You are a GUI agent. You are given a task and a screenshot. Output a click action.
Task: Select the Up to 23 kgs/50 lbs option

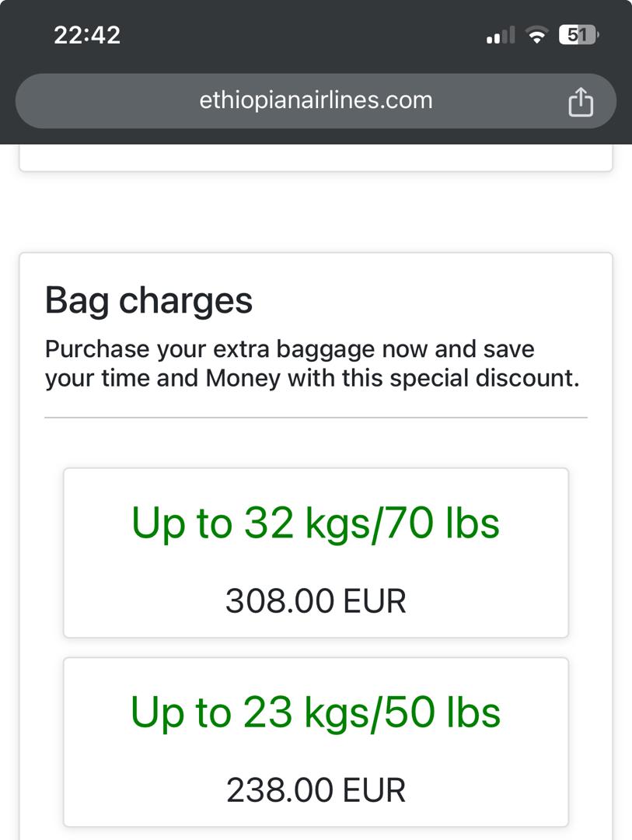coord(316,743)
